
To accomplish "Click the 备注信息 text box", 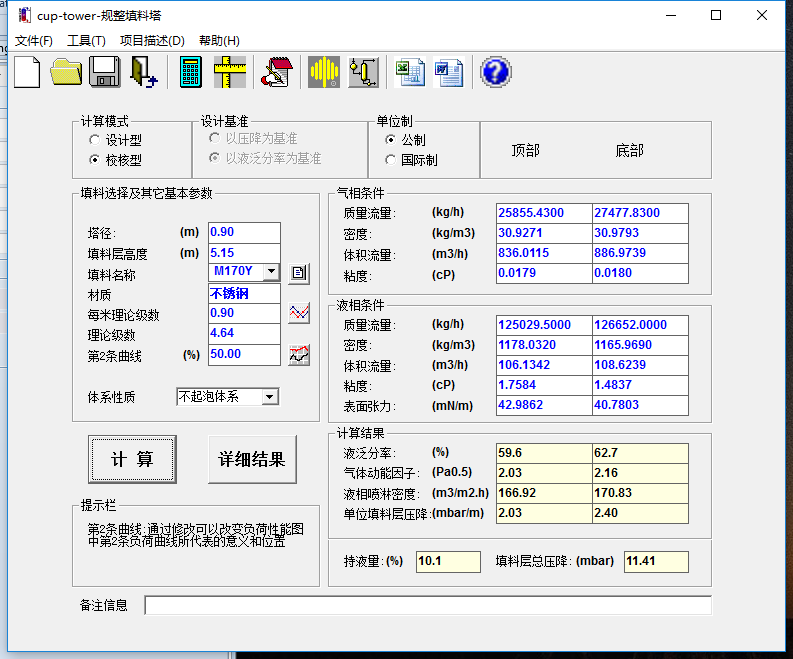I will pyautogui.click(x=428, y=605).
